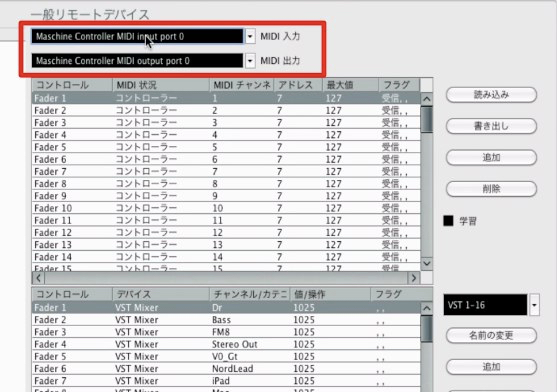Click the horizontal scroll-right arrow
Viewport: 557px width, 392px height.
(x=414, y=278)
